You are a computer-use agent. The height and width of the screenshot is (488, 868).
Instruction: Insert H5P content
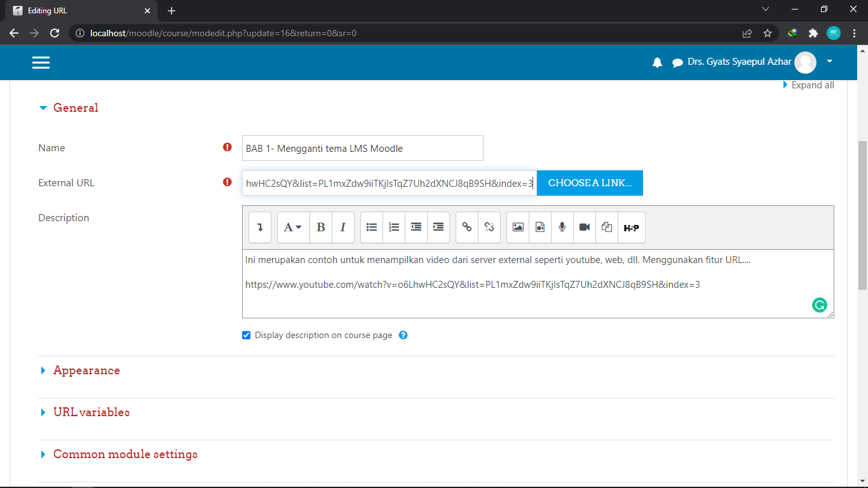(632, 227)
